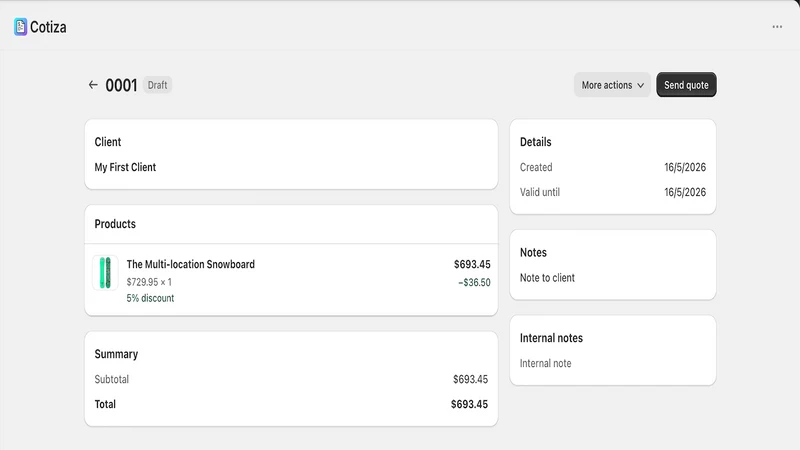This screenshot has height=450, width=800.
Task: Click the Total label
Action: [x=105, y=404]
